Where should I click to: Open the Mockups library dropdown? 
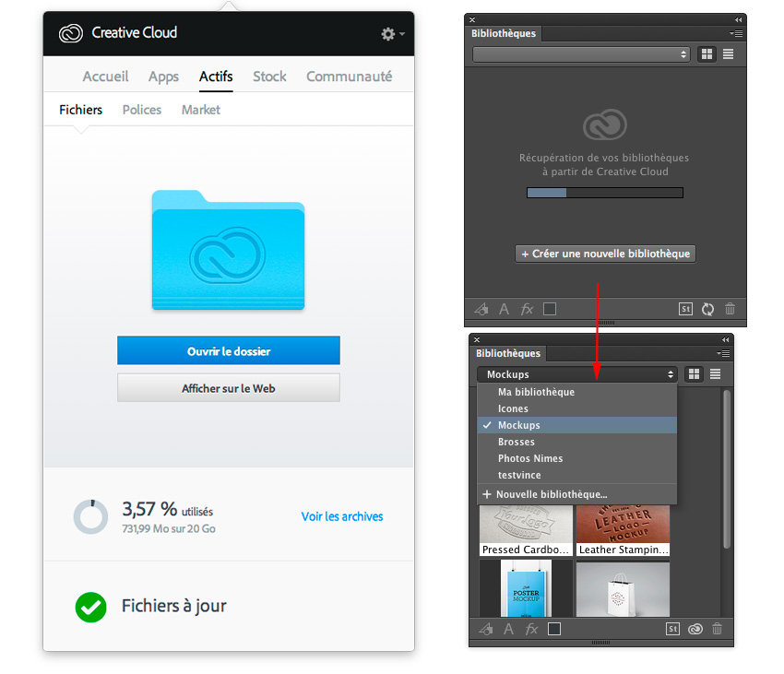(x=577, y=374)
